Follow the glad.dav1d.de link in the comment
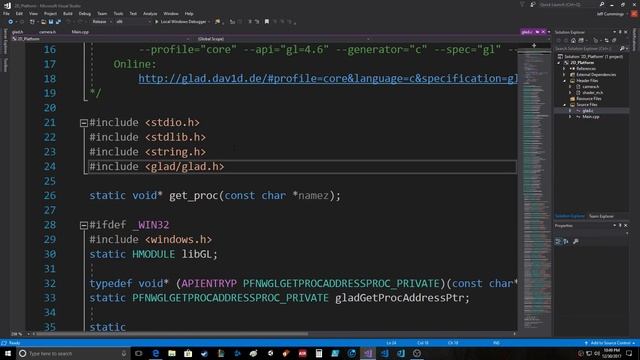Screen dimensions: 640x360 [x=328, y=78]
